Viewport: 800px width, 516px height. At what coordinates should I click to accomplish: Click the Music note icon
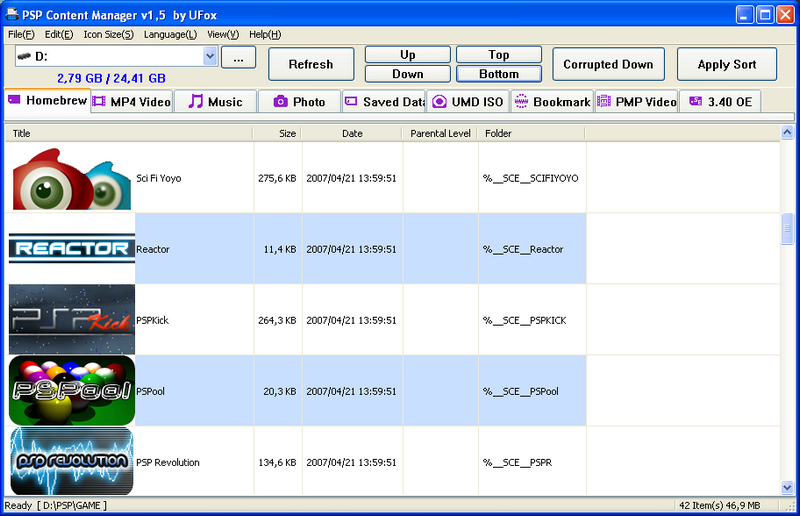tap(195, 101)
